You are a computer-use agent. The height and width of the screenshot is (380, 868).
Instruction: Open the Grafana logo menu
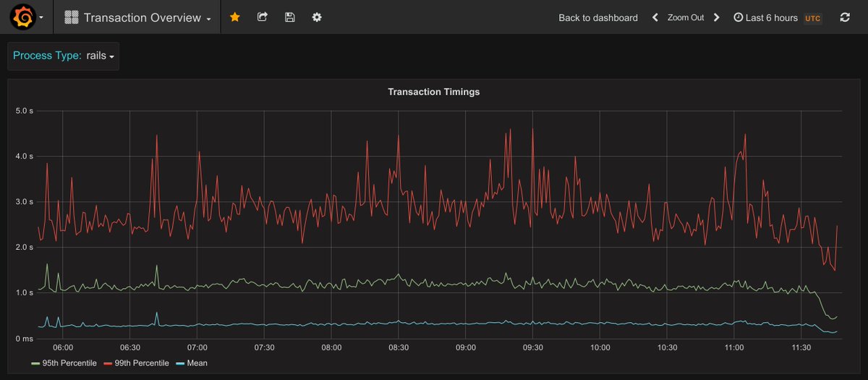coord(22,17)
